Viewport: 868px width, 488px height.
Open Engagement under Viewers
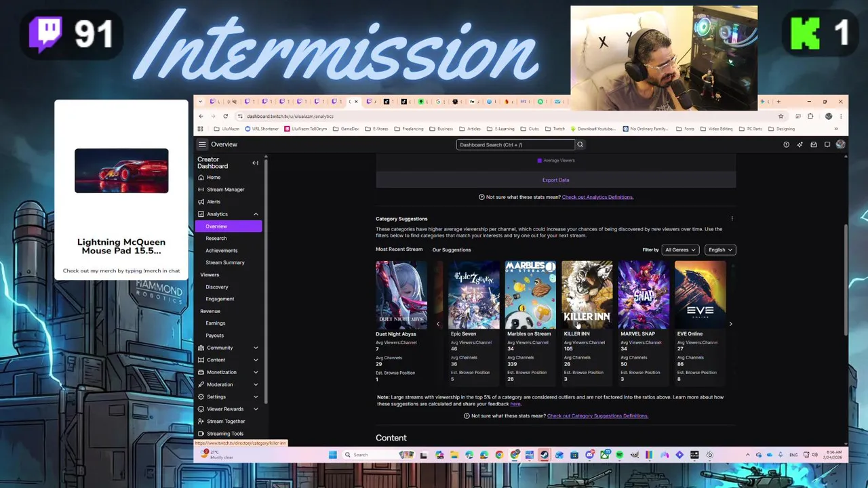(x=220, y=299)
